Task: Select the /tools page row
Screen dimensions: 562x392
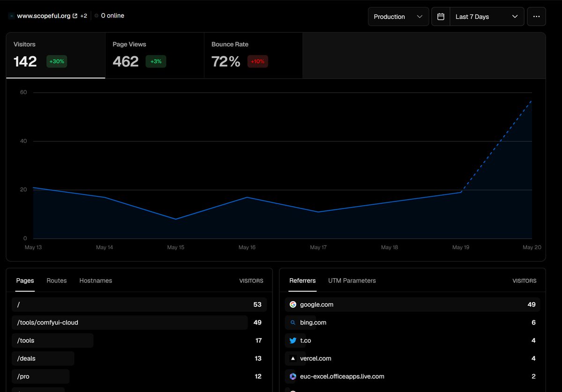Action: pyautogui.click(x=139, y=340)
